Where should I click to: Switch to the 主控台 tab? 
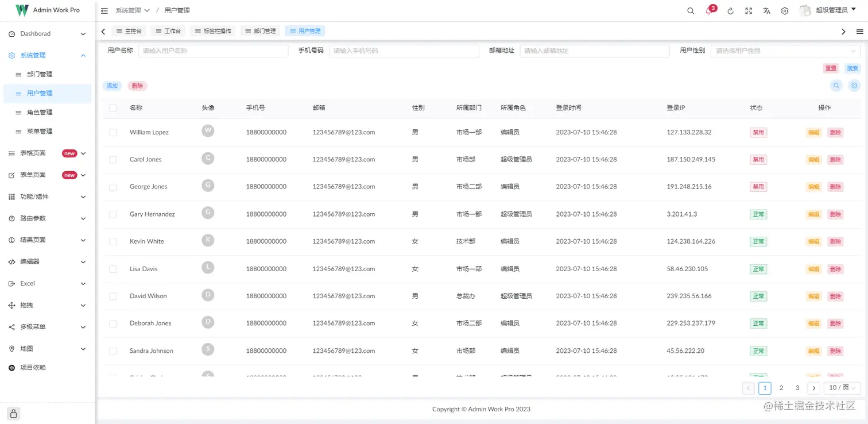point(129,31)
